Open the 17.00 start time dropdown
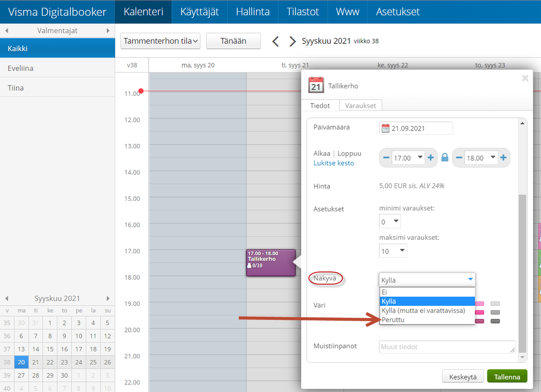The width and height of the screenshot is (541, 392). point(408,158)
